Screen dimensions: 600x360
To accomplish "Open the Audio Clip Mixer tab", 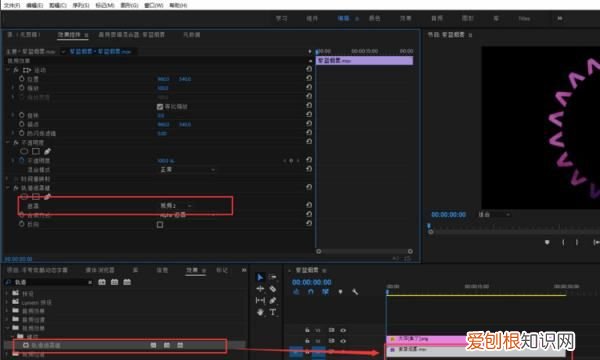I will pos(131,35).
